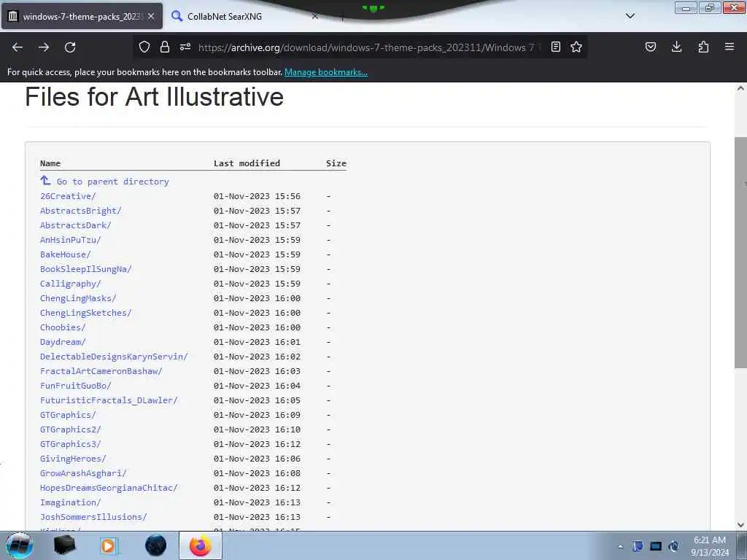Open the ChengLingMasks folder
This screenshot has height=560, width=747.
[x=78, y=298]
